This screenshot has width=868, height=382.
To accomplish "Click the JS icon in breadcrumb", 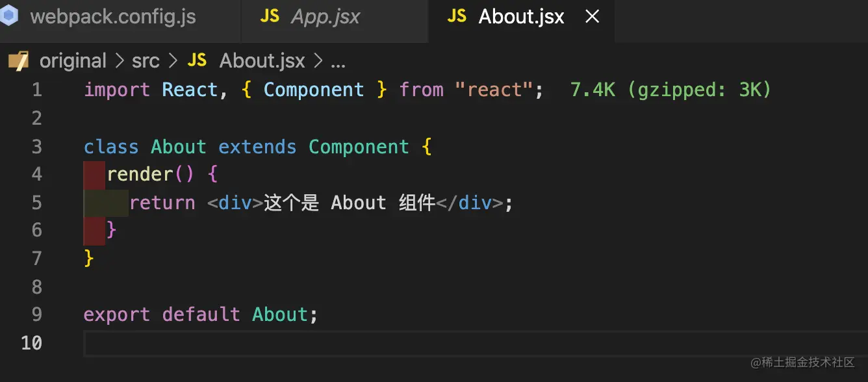I will coord(197,60).
